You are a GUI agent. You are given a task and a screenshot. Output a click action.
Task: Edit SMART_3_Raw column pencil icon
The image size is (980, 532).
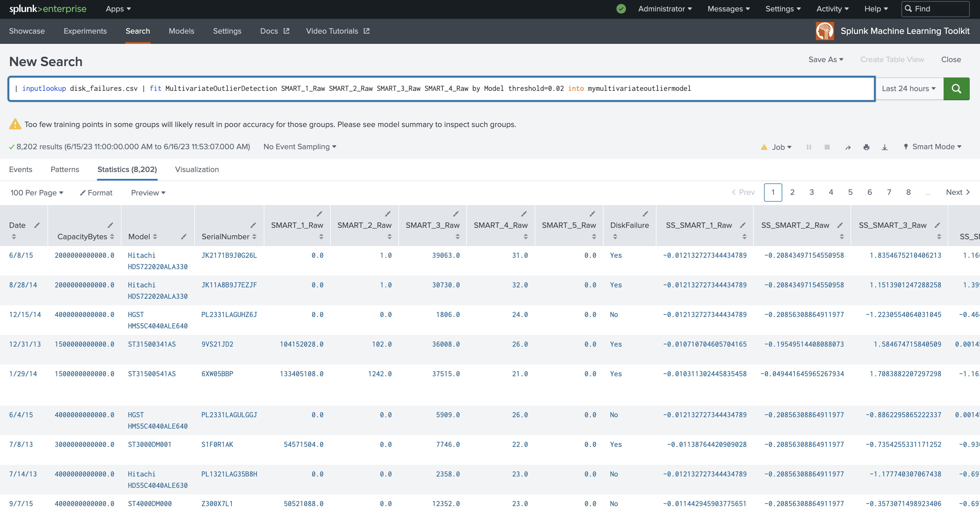point(456,214)
